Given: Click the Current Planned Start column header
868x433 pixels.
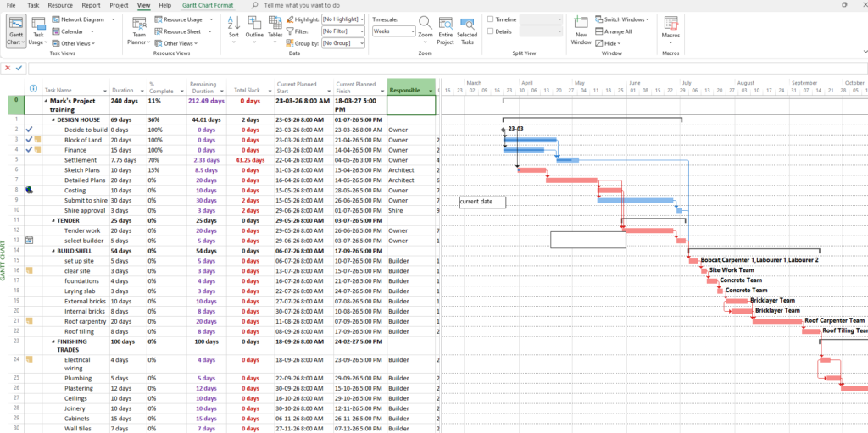Looking at the screenshot, I should 304,87.
